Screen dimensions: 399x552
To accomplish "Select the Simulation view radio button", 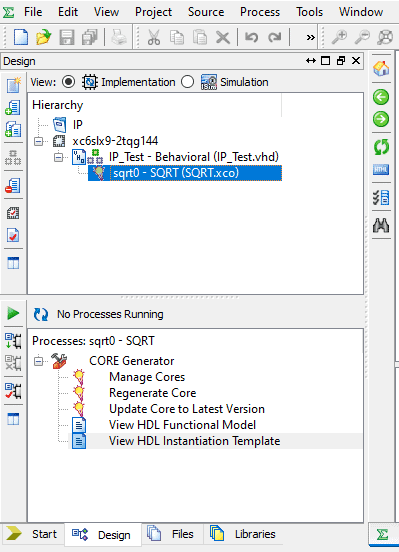I will (187, 82).
